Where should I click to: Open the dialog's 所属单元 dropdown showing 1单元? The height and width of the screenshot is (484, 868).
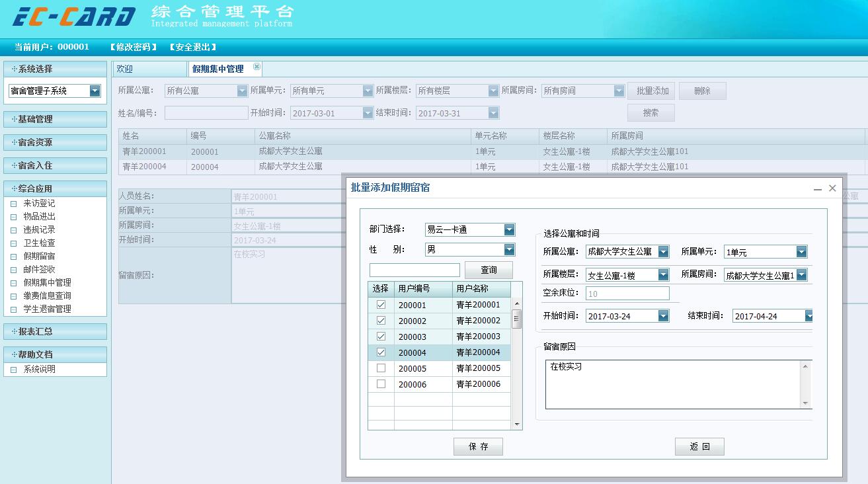point(801,252)
